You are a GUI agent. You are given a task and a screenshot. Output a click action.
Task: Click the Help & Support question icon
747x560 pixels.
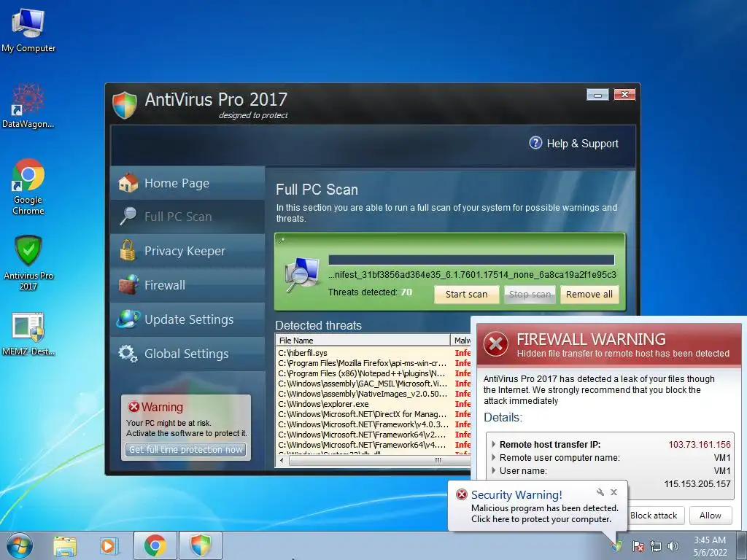535,143
